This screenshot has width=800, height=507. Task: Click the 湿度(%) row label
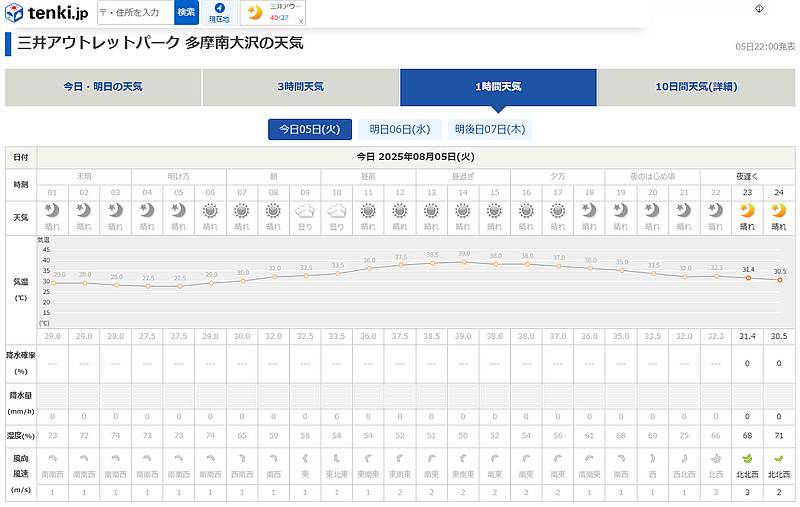21,436
